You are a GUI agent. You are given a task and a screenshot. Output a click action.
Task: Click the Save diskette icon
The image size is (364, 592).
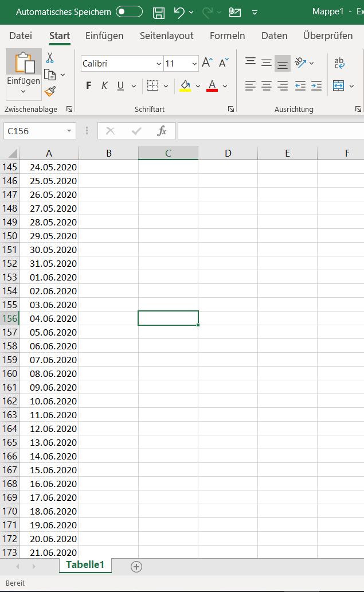[159, 13]
